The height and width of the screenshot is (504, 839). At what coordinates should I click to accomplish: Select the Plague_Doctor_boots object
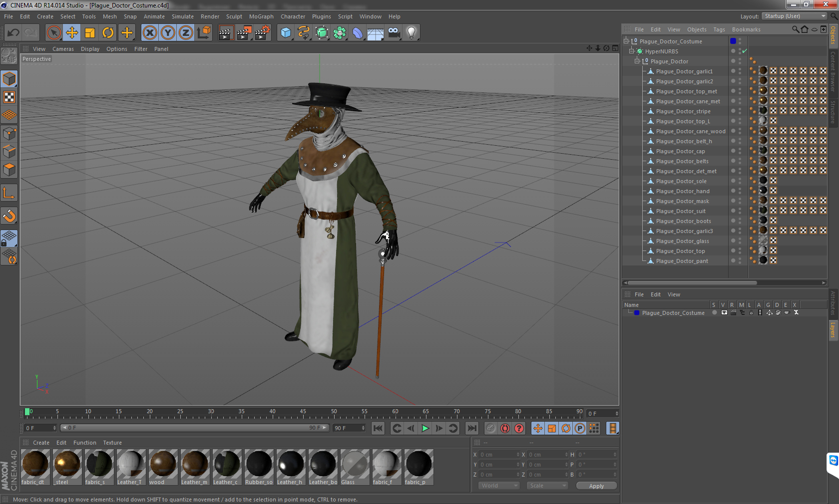click(x=683, y=221)
